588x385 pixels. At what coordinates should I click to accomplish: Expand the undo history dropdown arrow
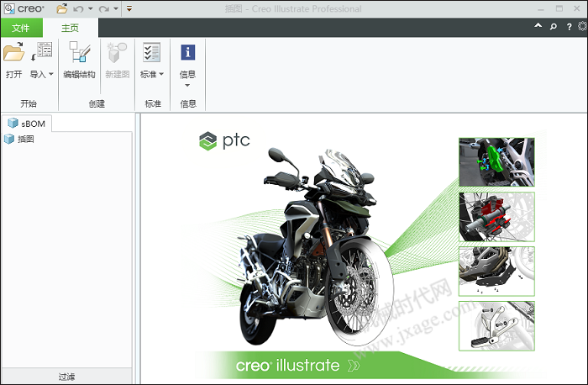[x=91, y=8]
